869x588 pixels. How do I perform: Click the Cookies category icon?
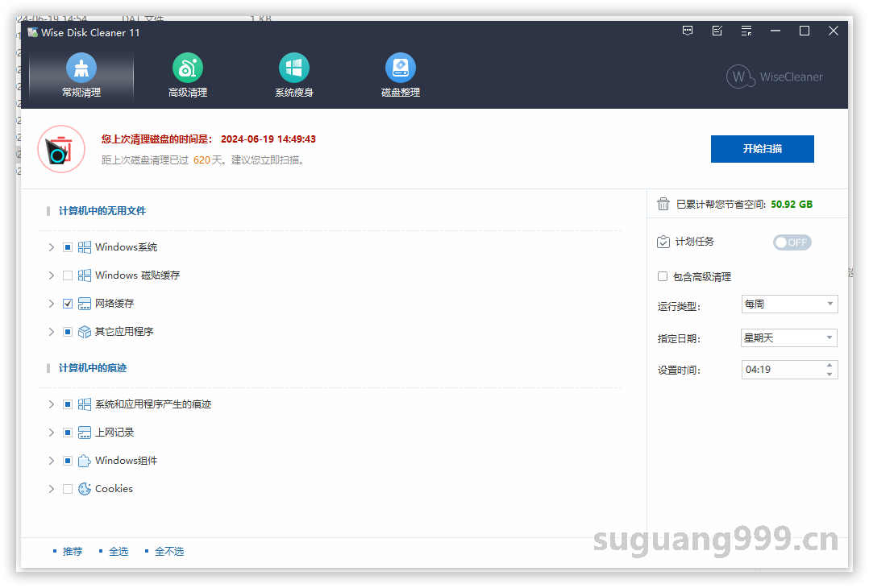[85, 489]
